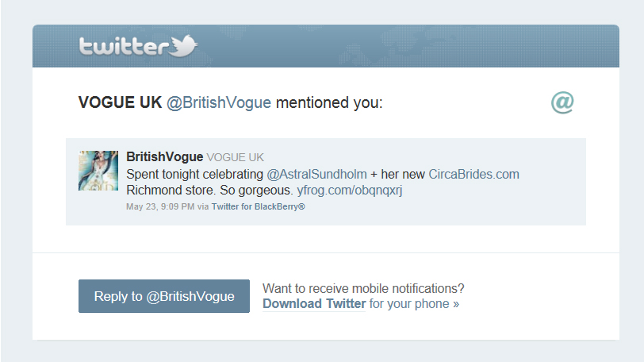The width and height of the screenshot is (644, 362).
Task: Click the 'for your phone »' text
Action: (414, 303)
